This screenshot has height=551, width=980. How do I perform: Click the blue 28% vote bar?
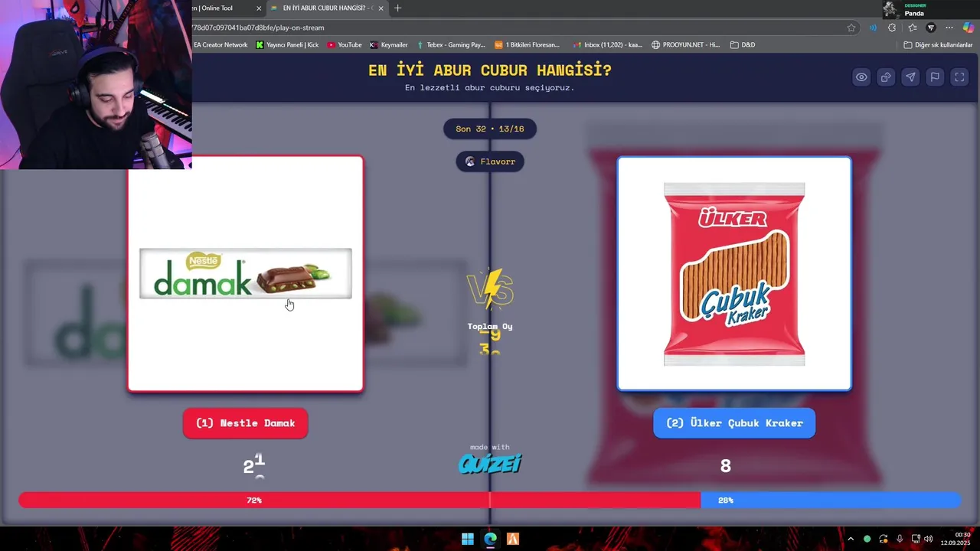point(831,500)
